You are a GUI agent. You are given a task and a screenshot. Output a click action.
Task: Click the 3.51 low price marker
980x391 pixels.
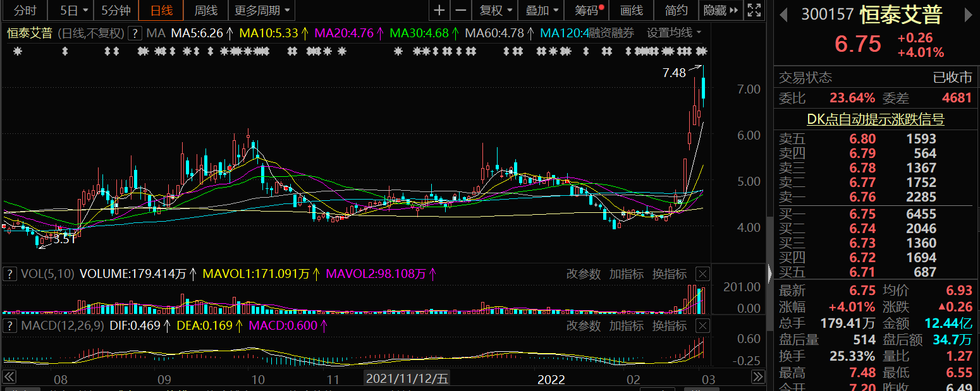[x=64, y=239]
